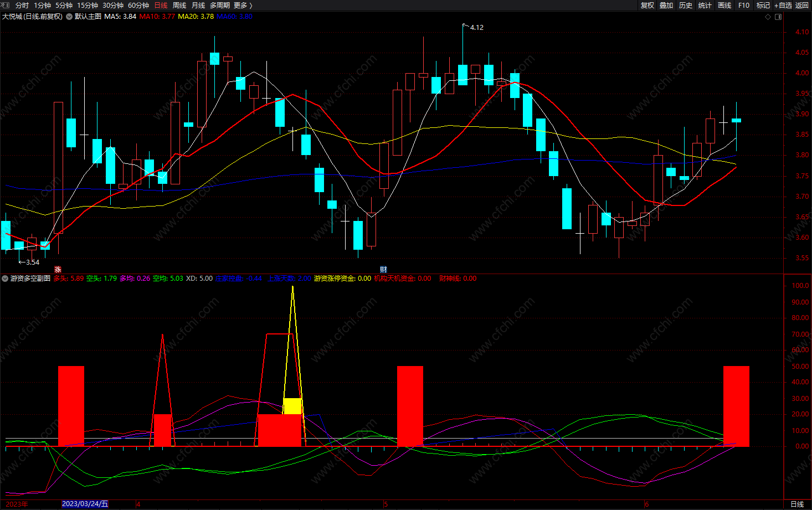Click the 3.54 low price label

coord(33,262)
